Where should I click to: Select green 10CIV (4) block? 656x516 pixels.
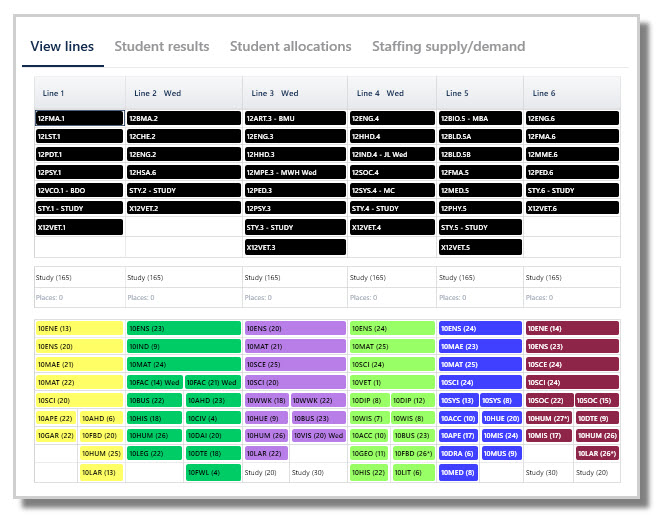[213, 418]
